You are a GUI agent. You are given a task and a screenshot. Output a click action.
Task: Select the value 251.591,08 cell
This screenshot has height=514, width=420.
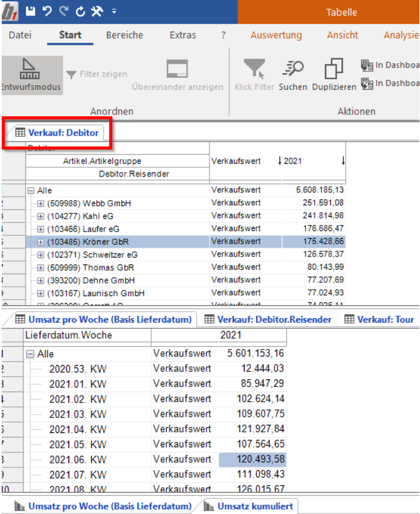coord(314,203)
